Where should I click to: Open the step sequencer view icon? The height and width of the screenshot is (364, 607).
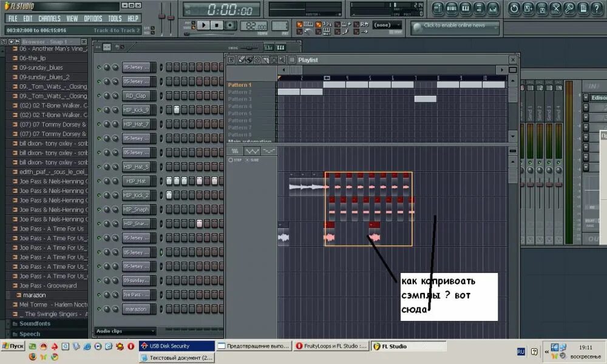pos(452,8)
